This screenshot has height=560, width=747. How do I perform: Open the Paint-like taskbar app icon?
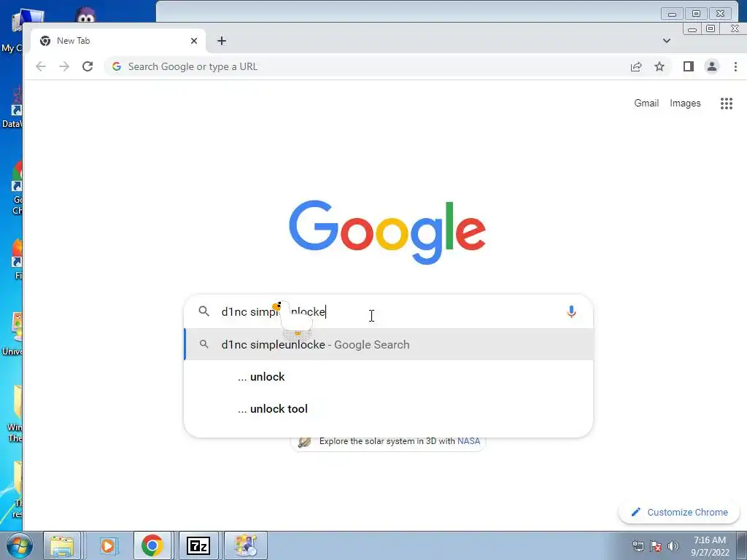click(x=246, y=545)
